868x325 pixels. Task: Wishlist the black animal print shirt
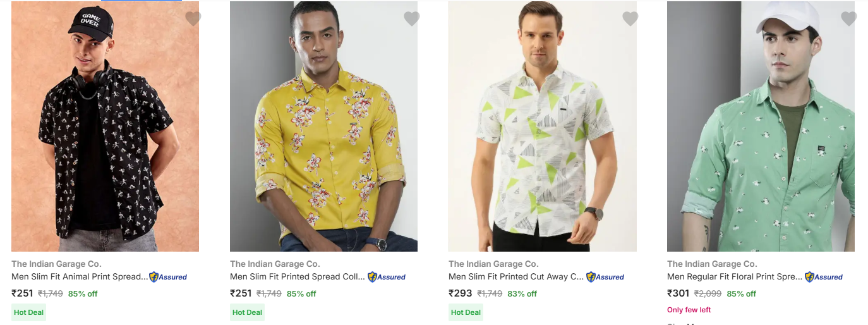coord(193,19)
